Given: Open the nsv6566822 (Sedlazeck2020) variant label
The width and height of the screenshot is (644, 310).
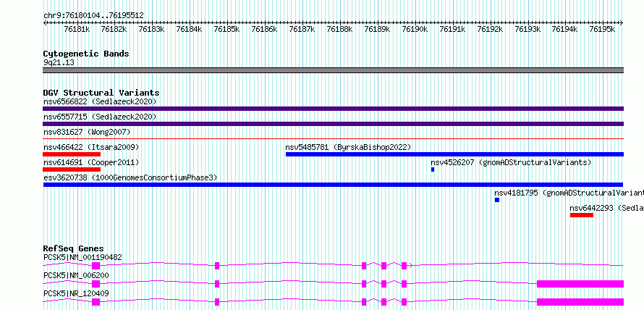Looking at the screenshot, I should click(x=100, y=101).
